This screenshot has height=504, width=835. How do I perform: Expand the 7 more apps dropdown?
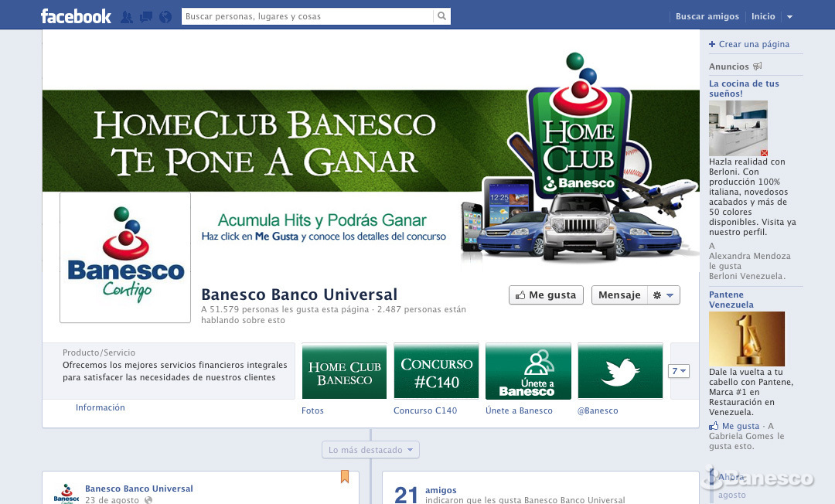click(678, 372)
